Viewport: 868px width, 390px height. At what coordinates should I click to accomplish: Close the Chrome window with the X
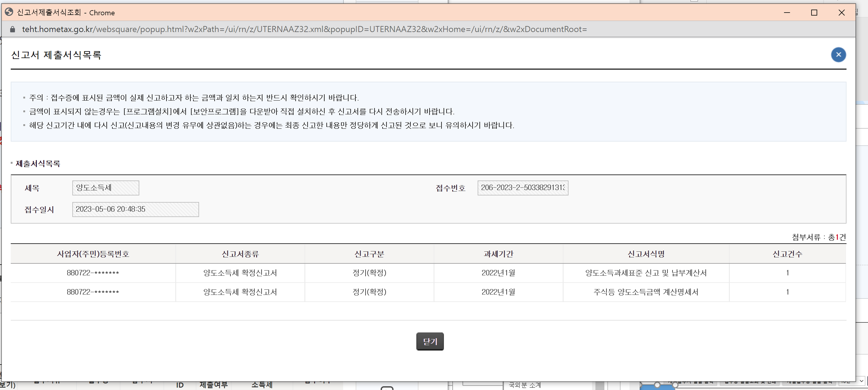click(841, 13)
